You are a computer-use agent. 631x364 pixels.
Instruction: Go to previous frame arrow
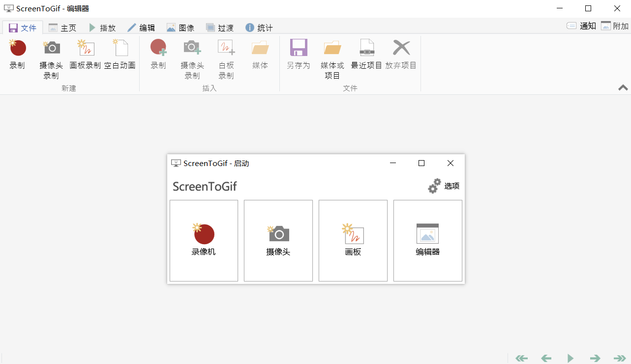click(x=546, y=358)
